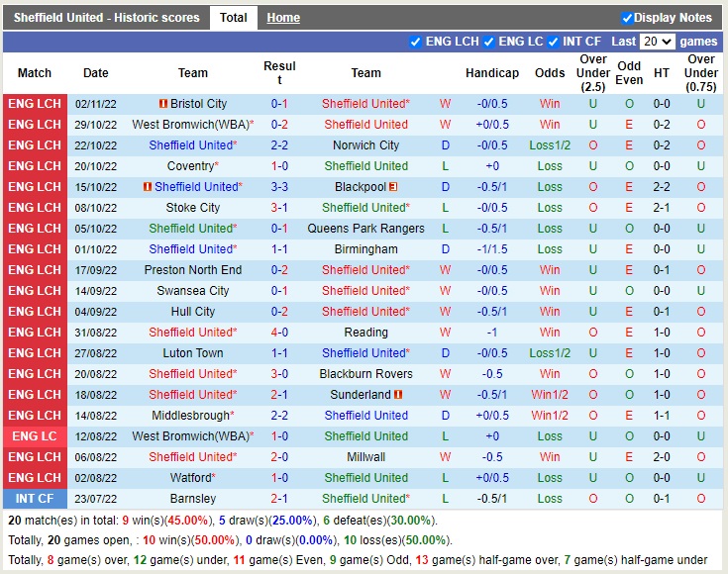Disable the INT CF filter checkbox
Screen dimensions: 728x574
(553, 42)
